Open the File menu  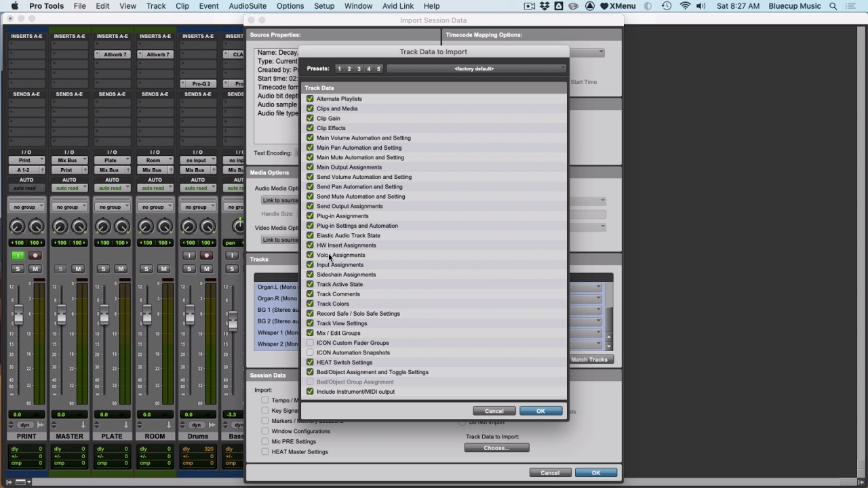tap(79, 6)
